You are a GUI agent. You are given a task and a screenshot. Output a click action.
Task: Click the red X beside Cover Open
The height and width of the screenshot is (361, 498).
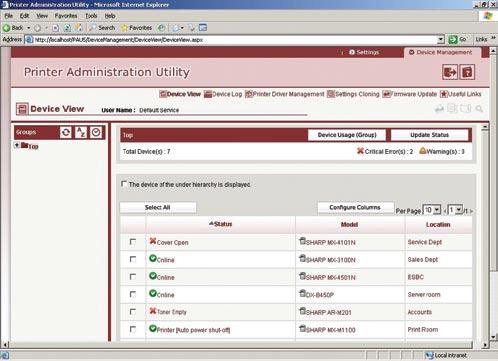pos(153,241)
